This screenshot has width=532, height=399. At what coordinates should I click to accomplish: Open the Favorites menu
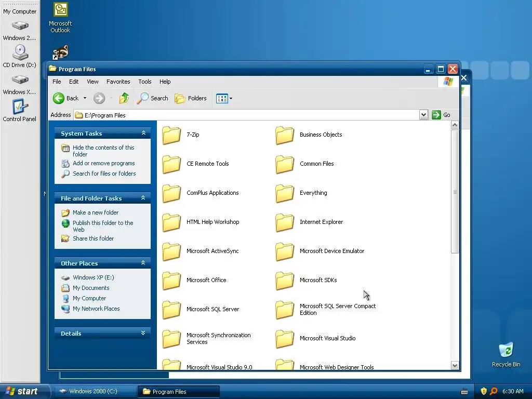[118, 82]
